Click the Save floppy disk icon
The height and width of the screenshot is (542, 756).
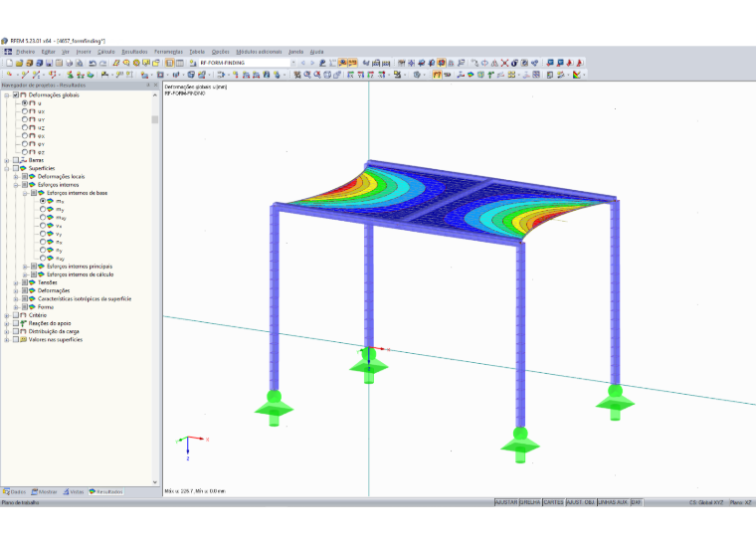(49, 63)
